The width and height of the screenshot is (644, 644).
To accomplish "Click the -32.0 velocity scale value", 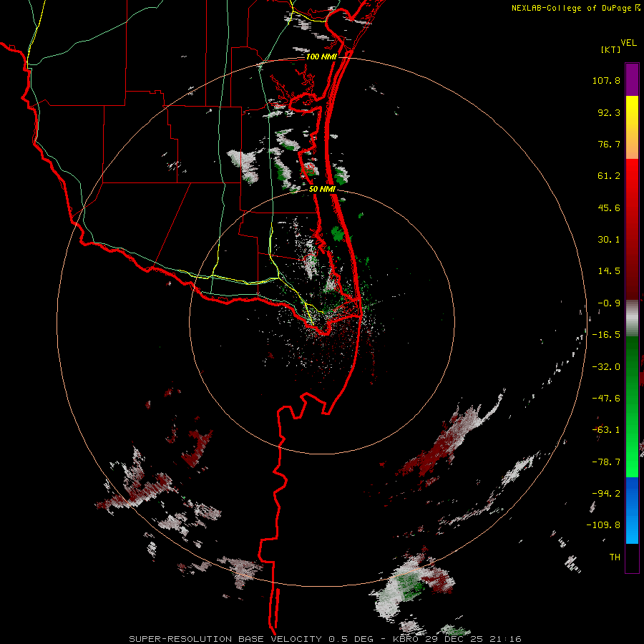I will click(x=606, y=367).
